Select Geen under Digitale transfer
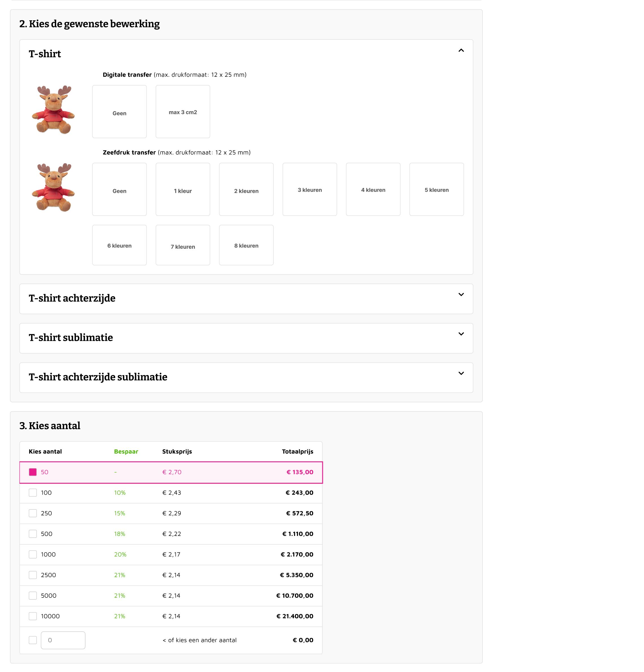 (x=119, y=112)
